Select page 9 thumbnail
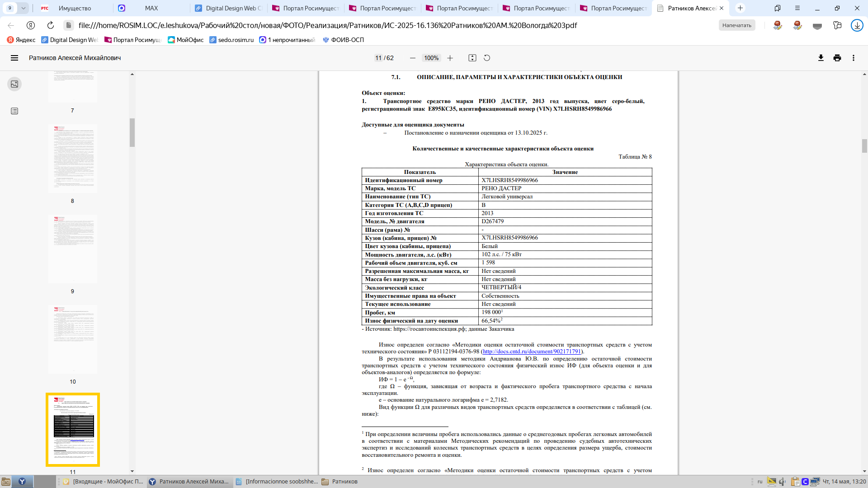This screenshot has height=488, width=868. [x=72, y=249]
